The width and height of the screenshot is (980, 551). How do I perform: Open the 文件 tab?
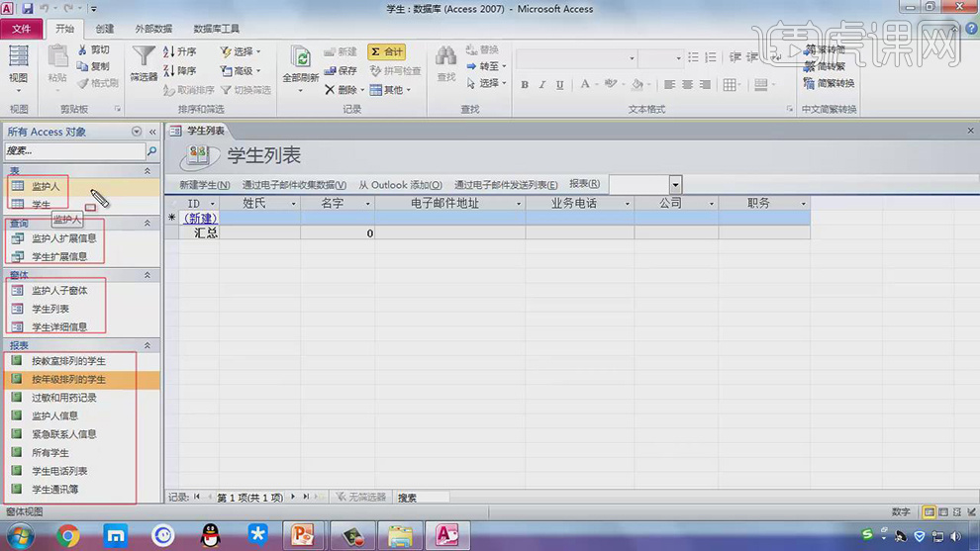coord(21,29)
